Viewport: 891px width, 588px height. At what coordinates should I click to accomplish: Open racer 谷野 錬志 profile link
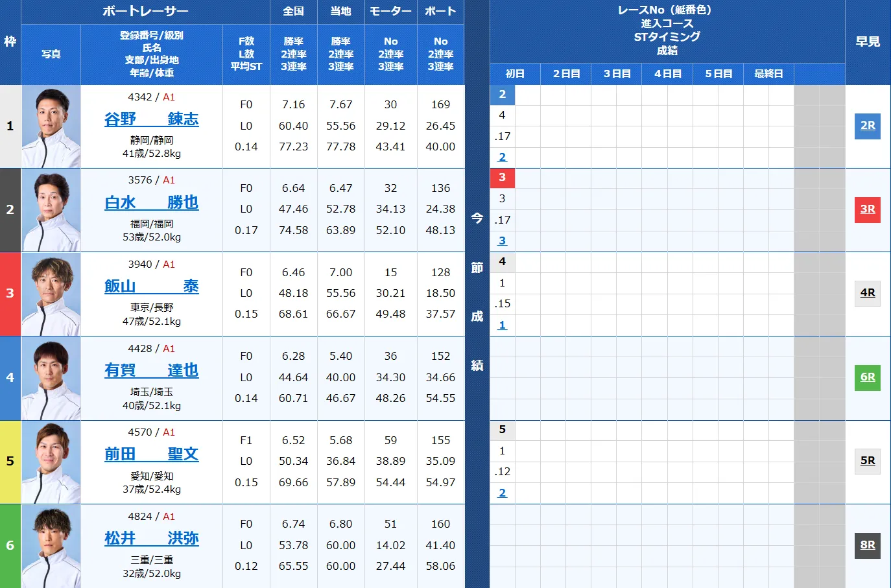pyautogui.click(x=151, y=119)
